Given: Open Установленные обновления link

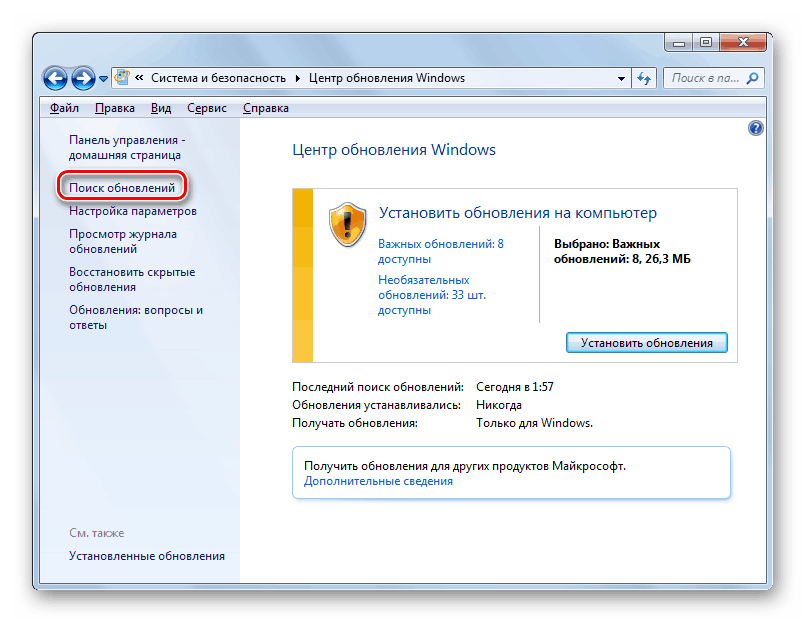Looking at the screenshot, I should [147, 556].
